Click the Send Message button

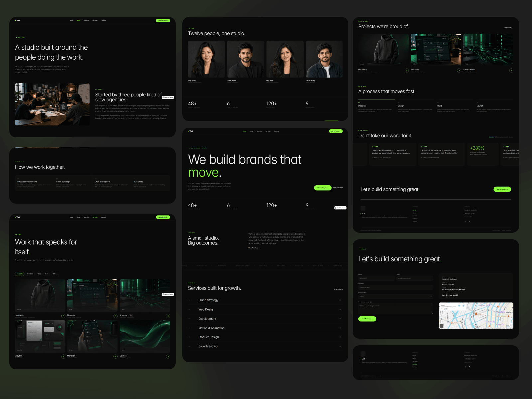pos(367,319)
